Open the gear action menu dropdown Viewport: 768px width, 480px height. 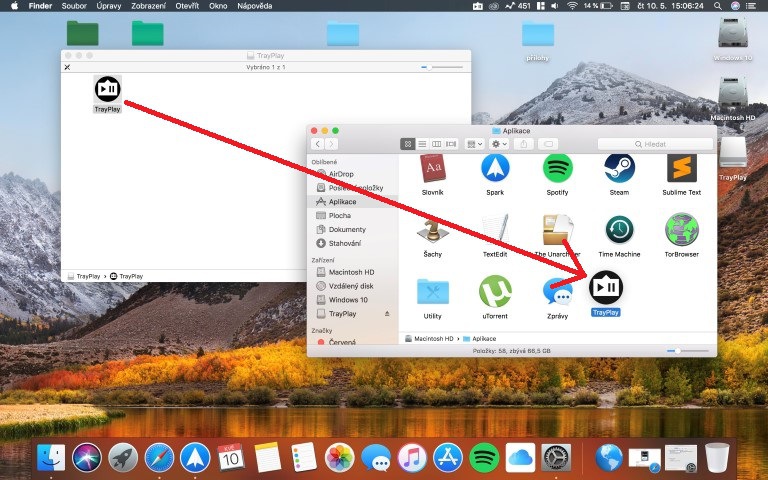point(499,144)
